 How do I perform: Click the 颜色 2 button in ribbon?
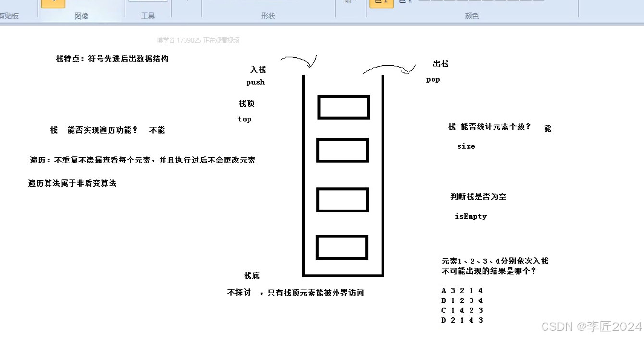click(406, 2)
